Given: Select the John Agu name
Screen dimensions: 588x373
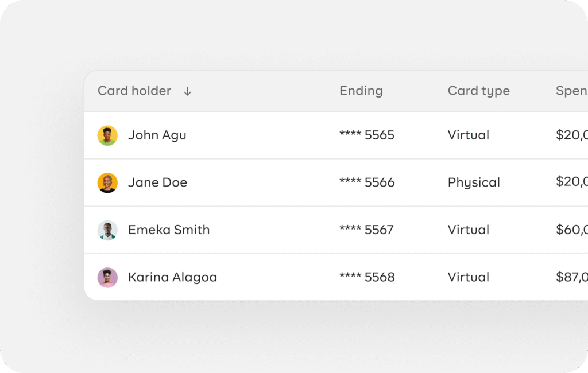Looking at the screenshot, I should click(x=157, y=135).
